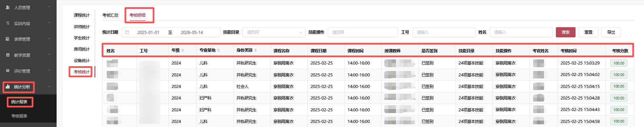Open 统计报表 submenu item

coord(19,102)
